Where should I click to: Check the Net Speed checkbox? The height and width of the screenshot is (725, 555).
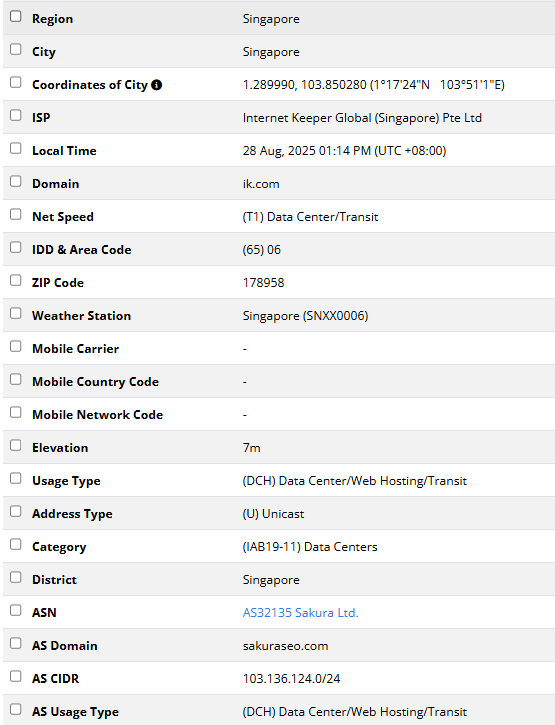[16, 214]
